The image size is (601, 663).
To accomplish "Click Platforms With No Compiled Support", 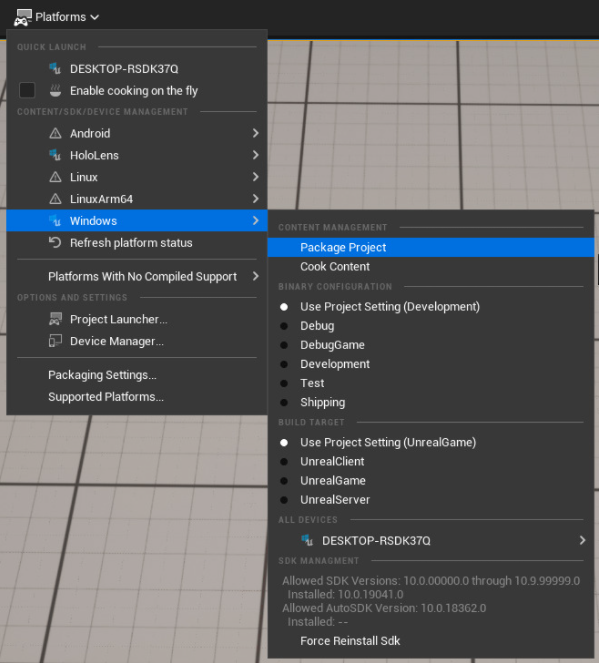I will pos(137,277).
